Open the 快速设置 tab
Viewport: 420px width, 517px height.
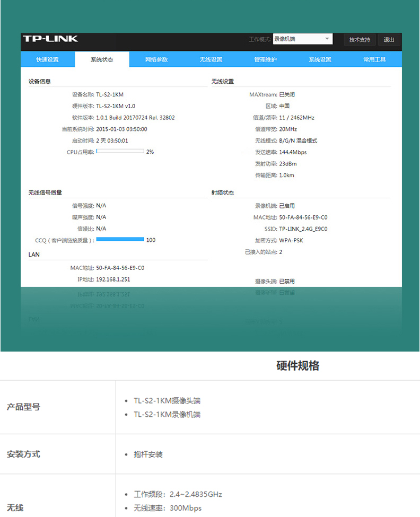coord(48,59)
